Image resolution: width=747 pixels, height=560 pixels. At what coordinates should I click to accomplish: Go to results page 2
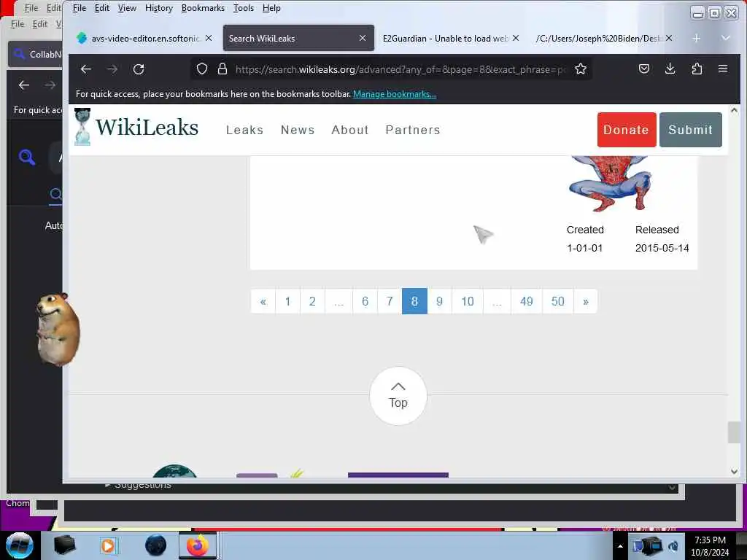(x=312, y=301)
